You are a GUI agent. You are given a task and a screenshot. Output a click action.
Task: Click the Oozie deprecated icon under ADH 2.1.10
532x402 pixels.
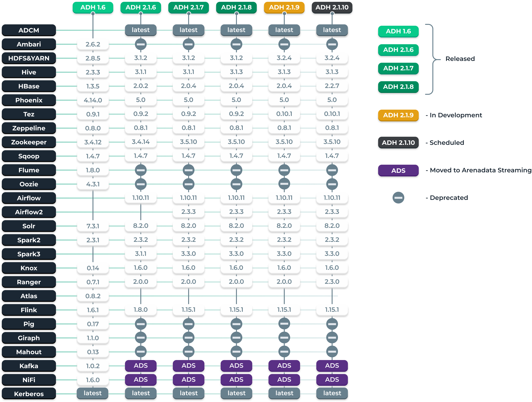tap(332, 184)
